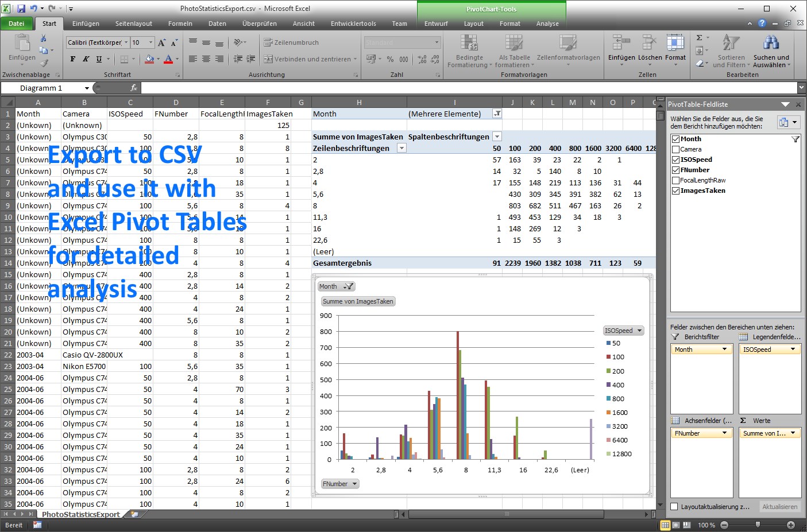Align cell text to the right
The image size is (807, 532).
click(x=219, y=59)
